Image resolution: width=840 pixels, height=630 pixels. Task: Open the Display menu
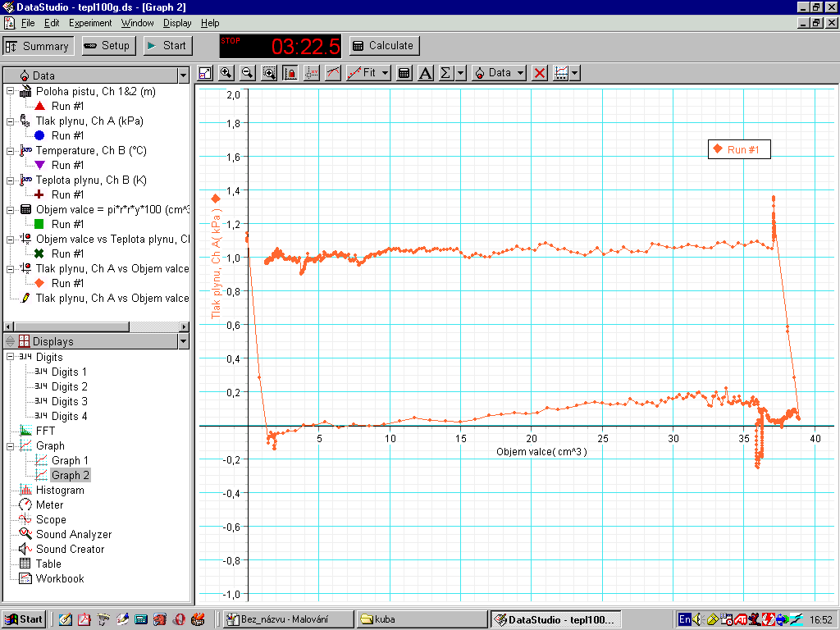(176, 23)
